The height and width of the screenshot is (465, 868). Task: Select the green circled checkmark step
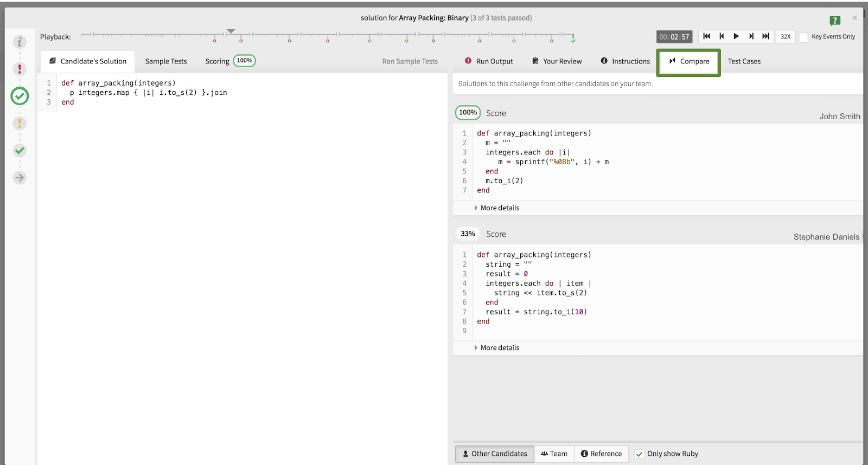click(20, 96)
